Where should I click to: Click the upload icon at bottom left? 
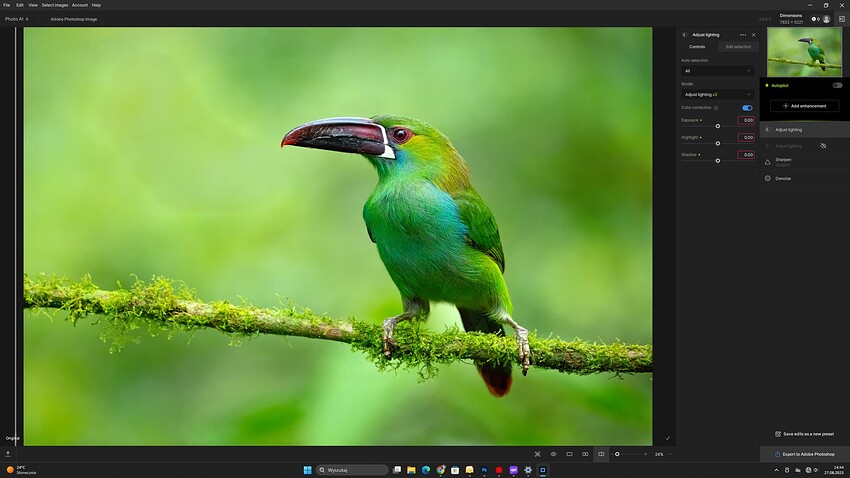pos(8,453)
